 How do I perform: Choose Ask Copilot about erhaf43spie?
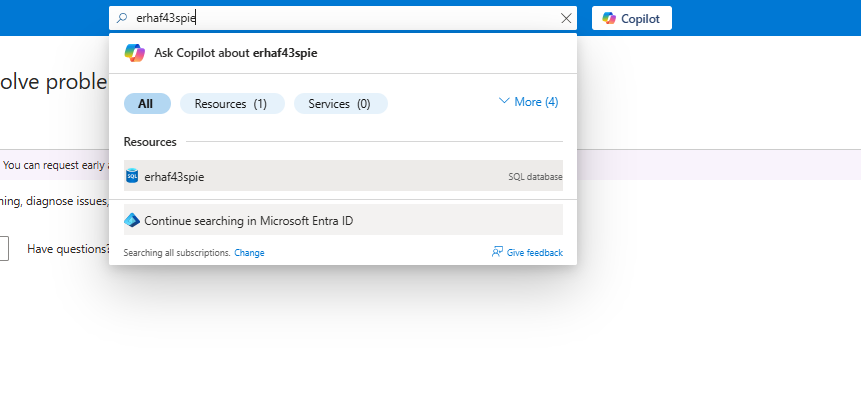[x=235, y=53]
